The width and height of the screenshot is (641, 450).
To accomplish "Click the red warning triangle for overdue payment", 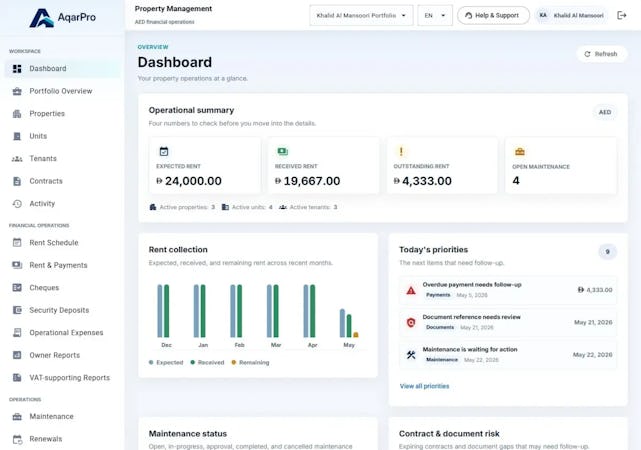I will tap(411, 291).
